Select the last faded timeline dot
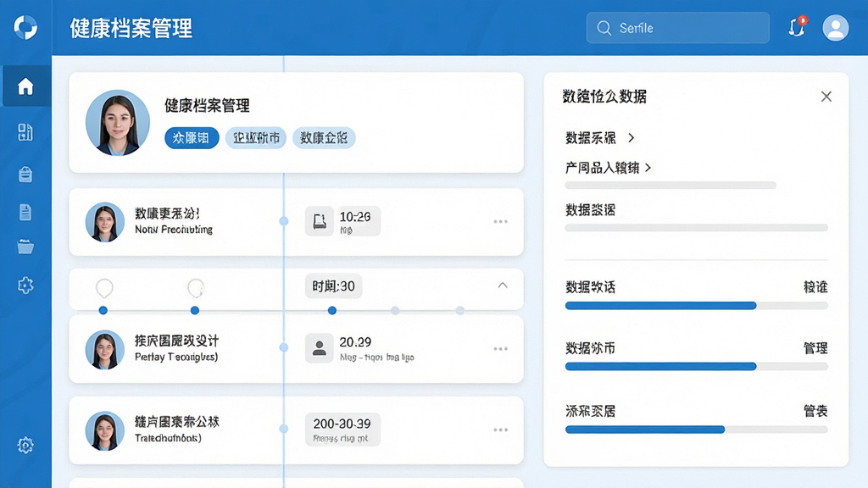This screenshot has height=488, width=868. pos(460,310)
